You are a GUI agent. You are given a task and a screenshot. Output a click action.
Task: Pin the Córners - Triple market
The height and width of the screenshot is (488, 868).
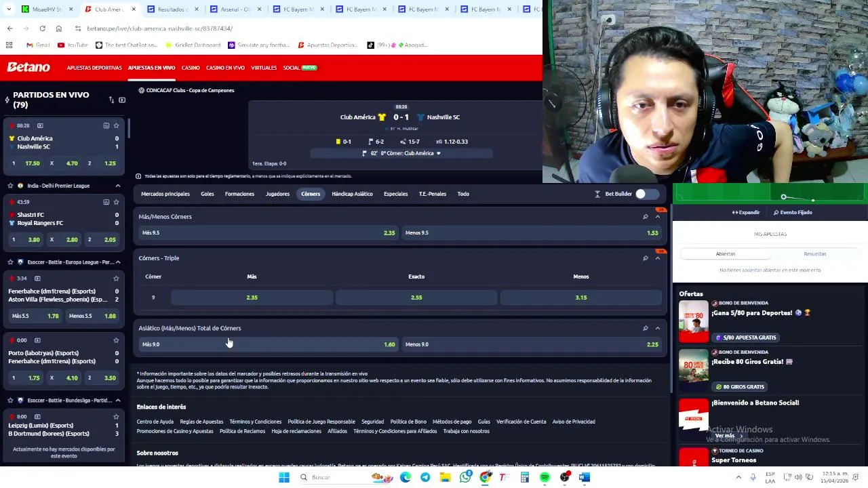point(645,258)
